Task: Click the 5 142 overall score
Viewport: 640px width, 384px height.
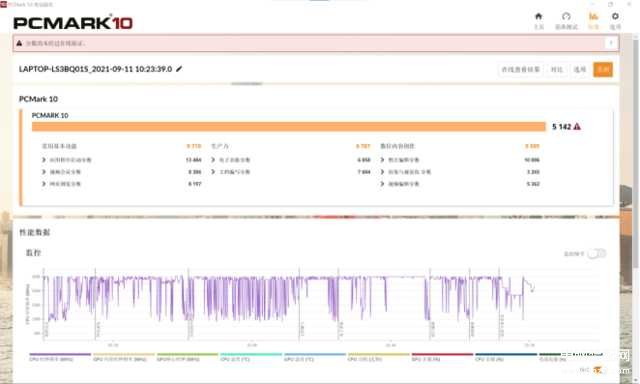Action: tap(561, 127)
